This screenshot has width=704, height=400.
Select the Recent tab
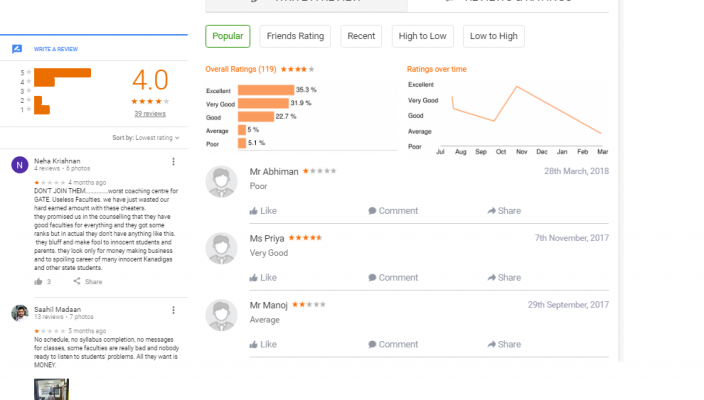361,36
